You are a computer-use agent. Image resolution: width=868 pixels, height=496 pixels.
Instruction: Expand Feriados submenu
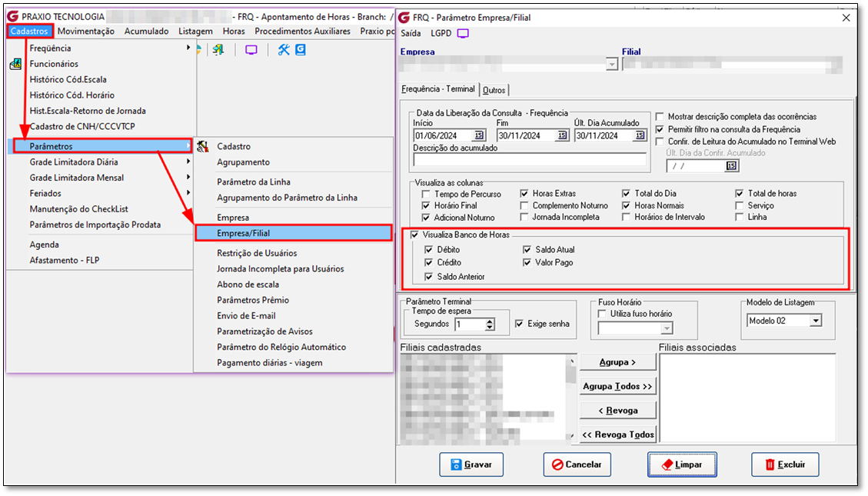tap(188, 193)
